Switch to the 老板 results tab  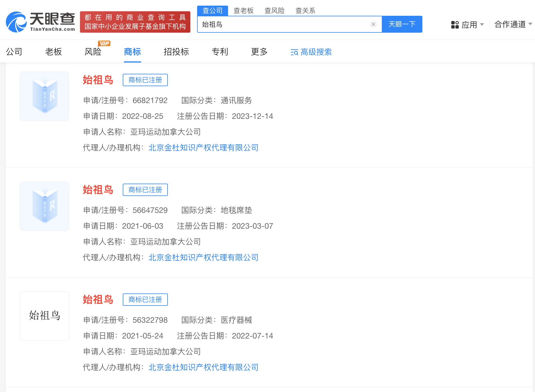pyautogui.click(x=53, y=52)
